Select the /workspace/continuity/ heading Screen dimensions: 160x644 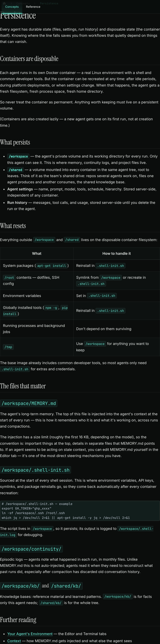31,549
